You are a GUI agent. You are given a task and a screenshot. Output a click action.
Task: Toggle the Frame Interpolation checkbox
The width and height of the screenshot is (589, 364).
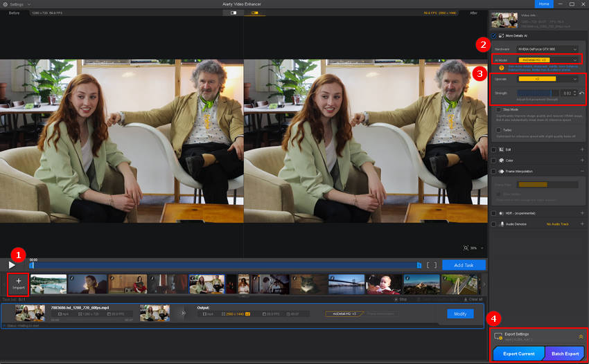493,172
